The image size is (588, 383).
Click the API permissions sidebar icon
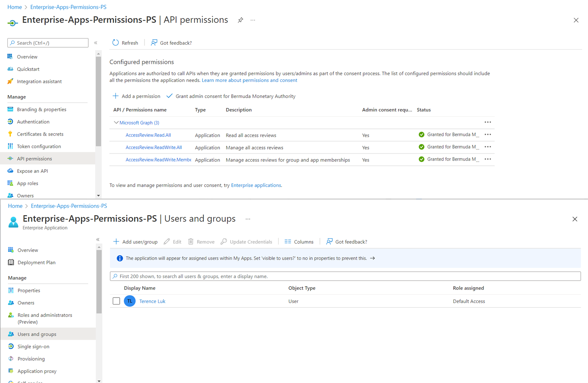click(10, 159)
